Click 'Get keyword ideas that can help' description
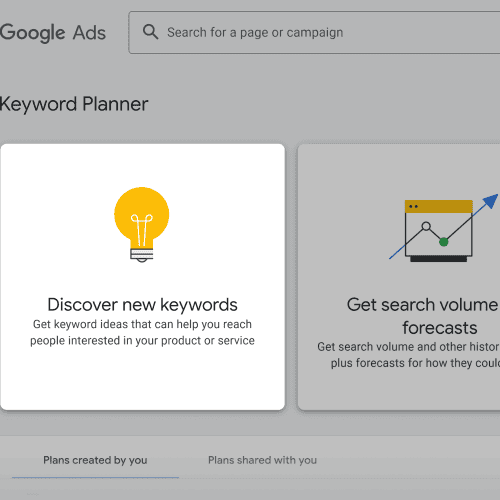500x500 pixels. click(142, 332)
